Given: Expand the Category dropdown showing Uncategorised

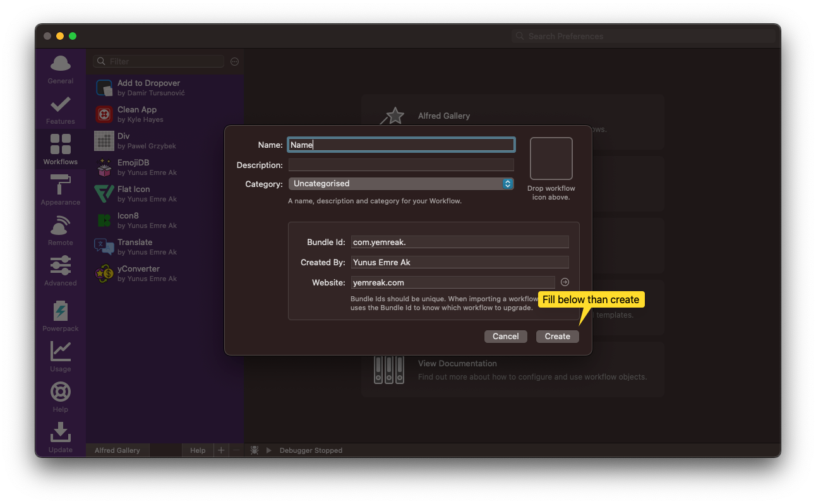Looking at the screenshot, I should point(400,184).
